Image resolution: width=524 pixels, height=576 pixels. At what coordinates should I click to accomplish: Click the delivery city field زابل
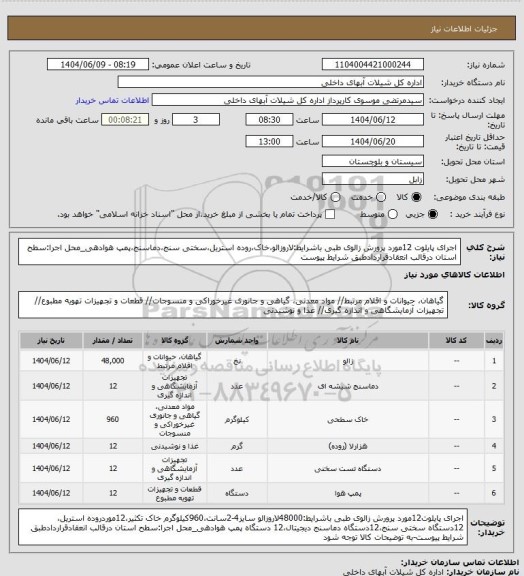pos(373,179)
